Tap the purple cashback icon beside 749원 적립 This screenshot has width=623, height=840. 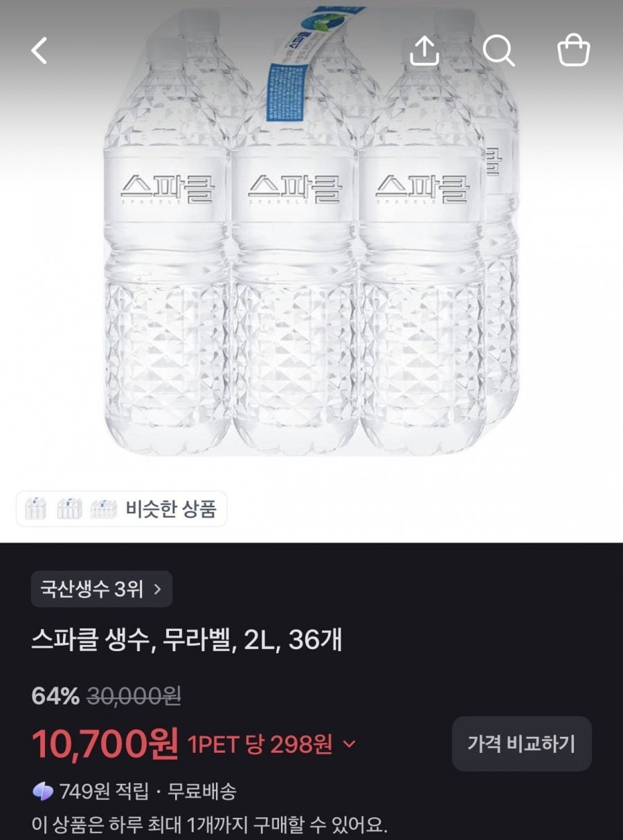43,790
